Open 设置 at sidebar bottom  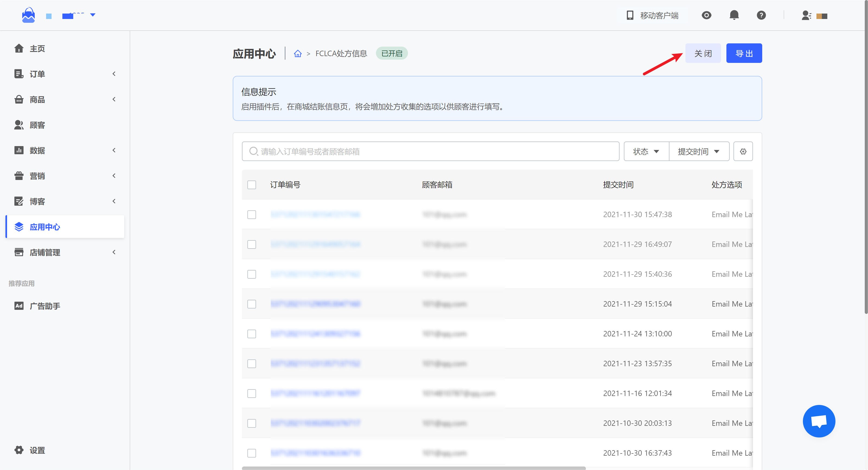[x=37, y=450]
